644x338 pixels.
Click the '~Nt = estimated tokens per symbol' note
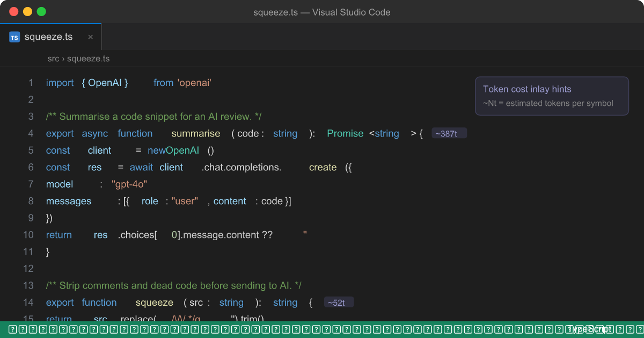[548, 103]
